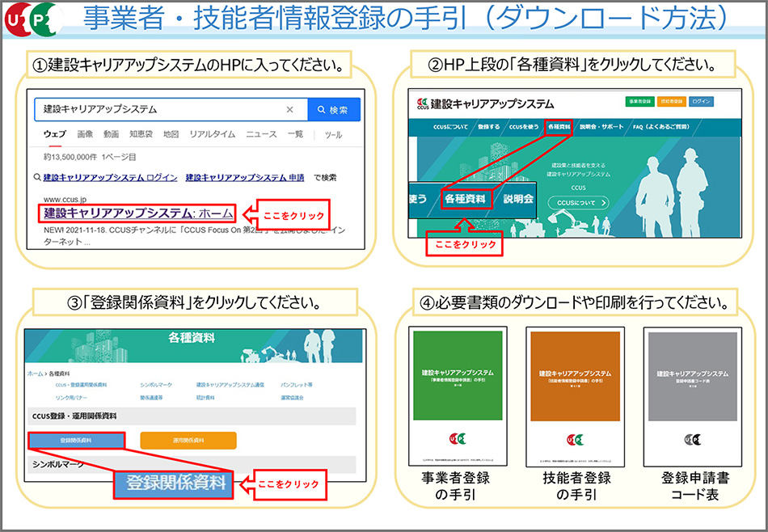This screenshot has height=532, width=768.
Task: Open the 建設キャリアアップシステム: ホーム search result
Action: click(138, 213)
